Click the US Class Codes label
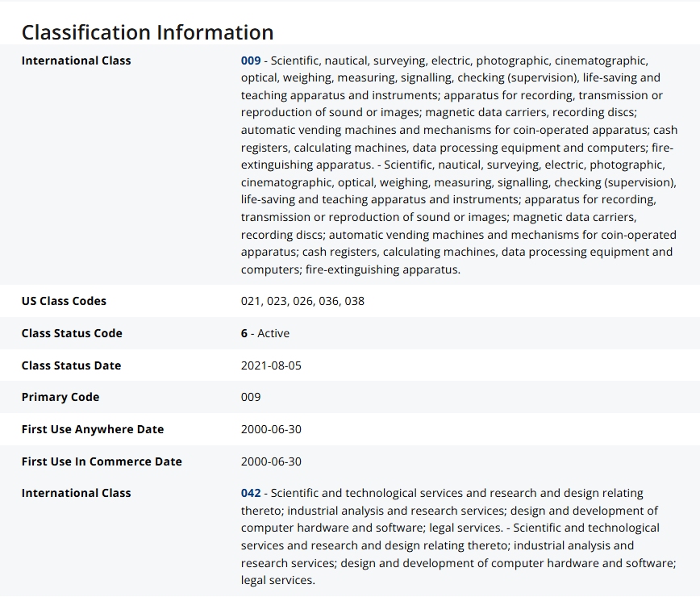 (x=64, y=301)
